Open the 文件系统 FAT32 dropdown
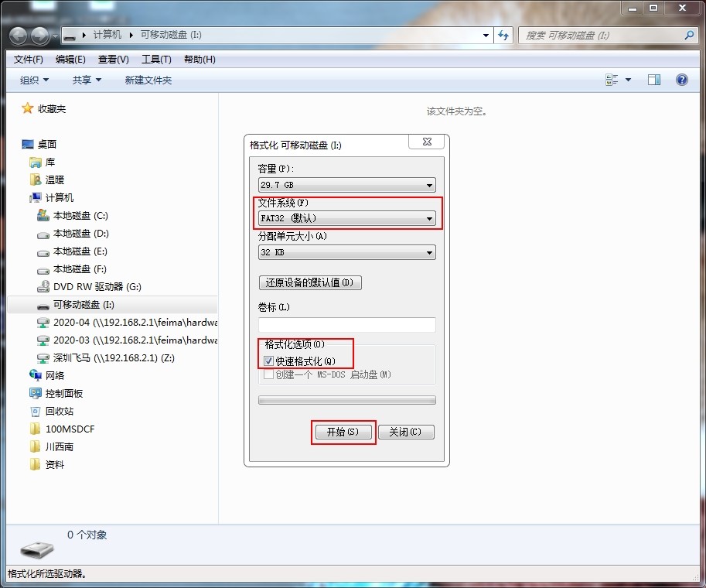Screen dimensions: 706x588 click(346, 218)
